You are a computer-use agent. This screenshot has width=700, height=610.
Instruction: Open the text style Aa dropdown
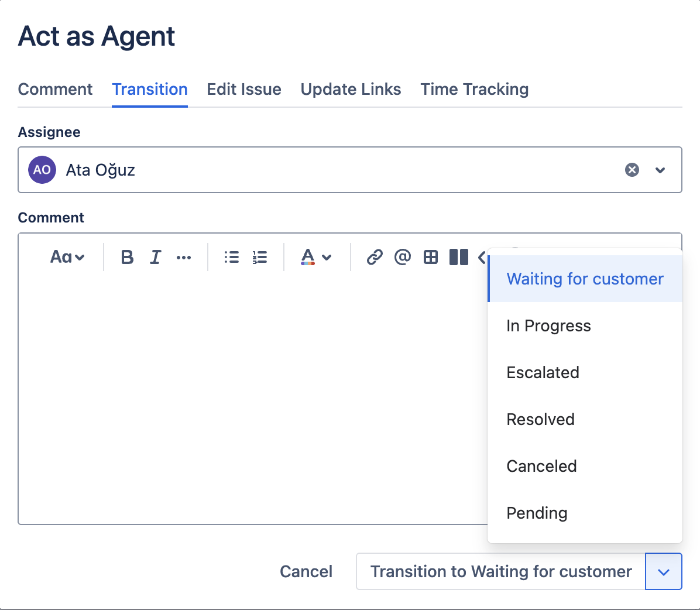click(67, 257)
